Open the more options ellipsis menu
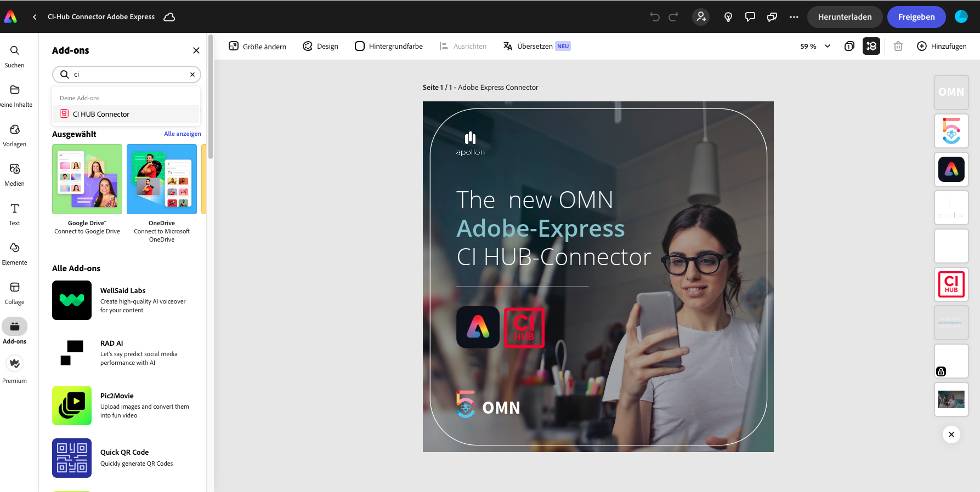980x492 pixels. coord(794,17)
